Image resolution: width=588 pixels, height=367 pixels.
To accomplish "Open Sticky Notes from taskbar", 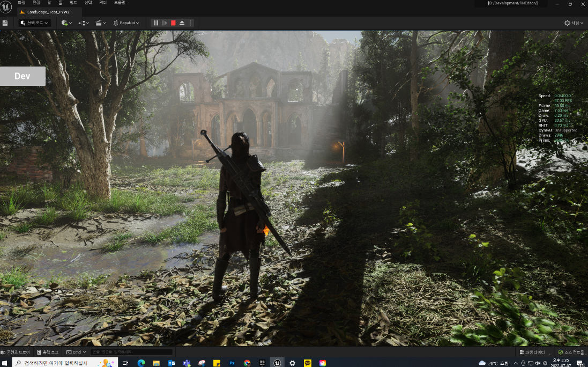I will pos(217,363).
